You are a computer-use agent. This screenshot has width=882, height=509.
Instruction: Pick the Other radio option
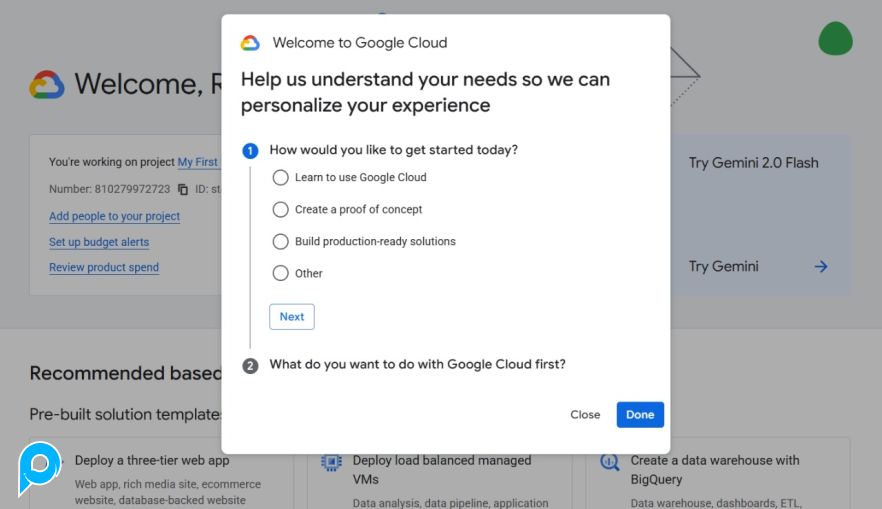pyautogui.click(x=280, y=274)
